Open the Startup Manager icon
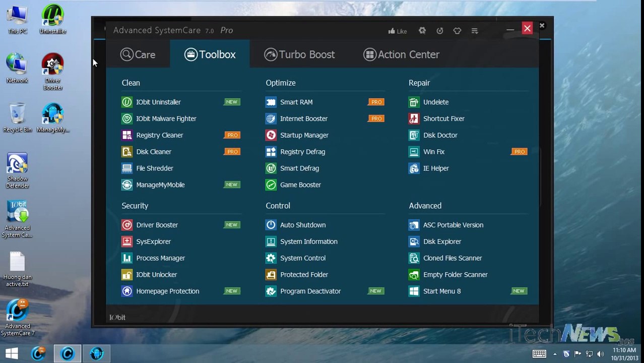Screen dimensions: 644x363 (x=271, y=135)
